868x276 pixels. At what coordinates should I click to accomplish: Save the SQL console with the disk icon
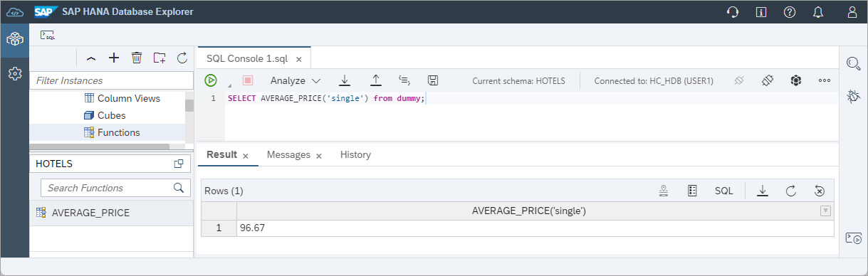(433, 80)
